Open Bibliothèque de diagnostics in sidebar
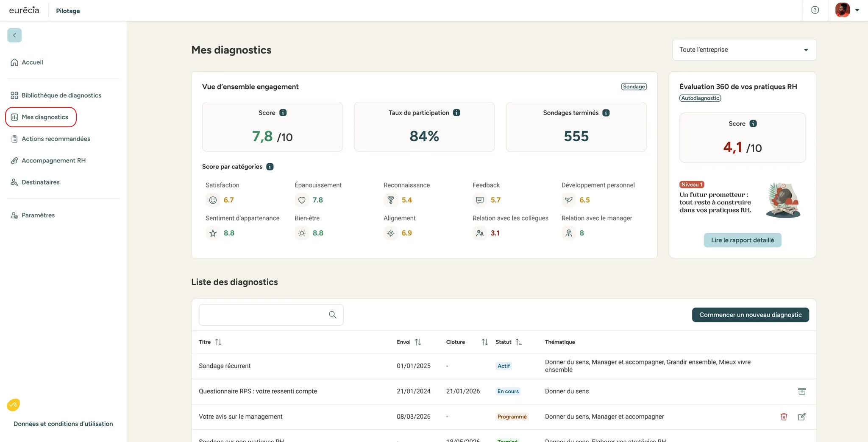The width and height of the screenshot is (868, 442). 61,95
